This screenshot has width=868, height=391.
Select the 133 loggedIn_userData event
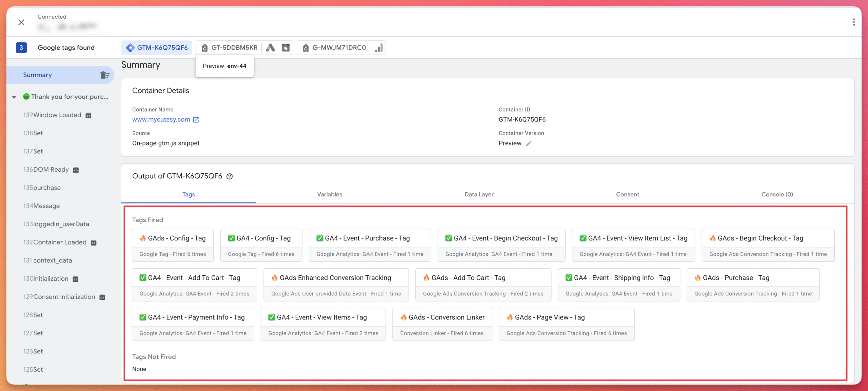pyautogui.click(x=56, y=224)
